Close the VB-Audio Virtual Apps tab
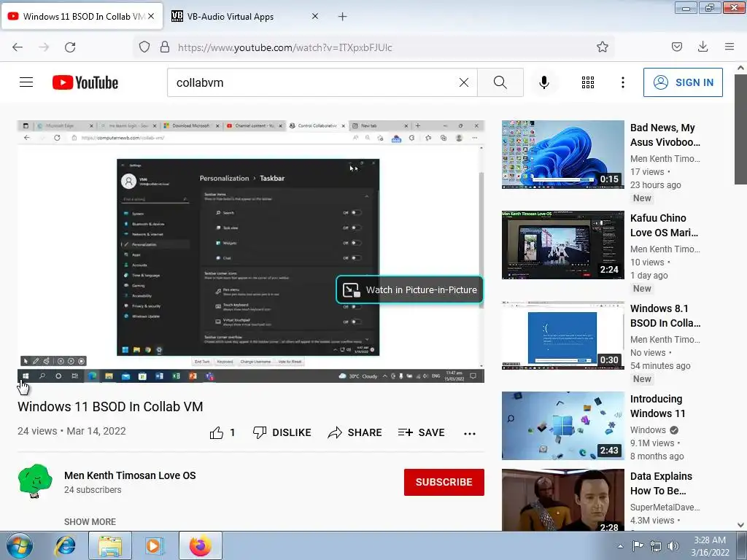 pyautogui.click(x=315, y=16)
